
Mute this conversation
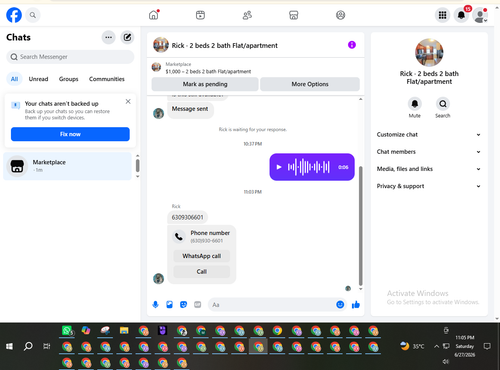coord(415,104)
